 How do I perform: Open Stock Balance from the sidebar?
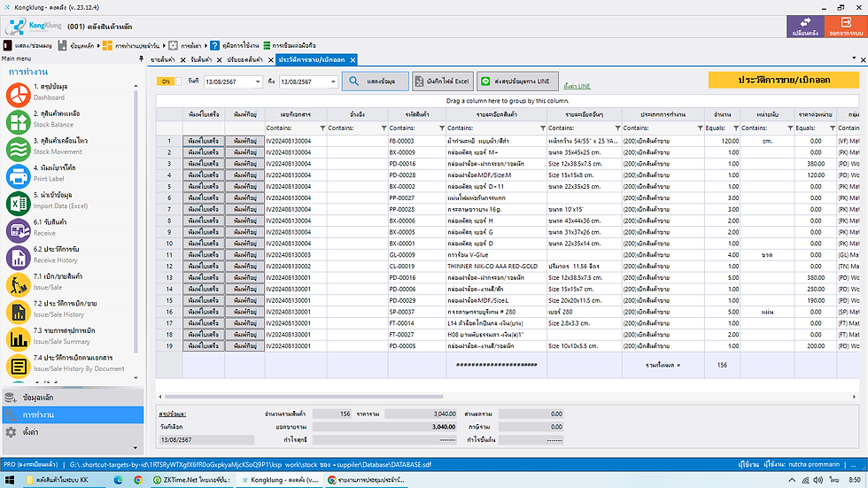(x=19, y=120)
